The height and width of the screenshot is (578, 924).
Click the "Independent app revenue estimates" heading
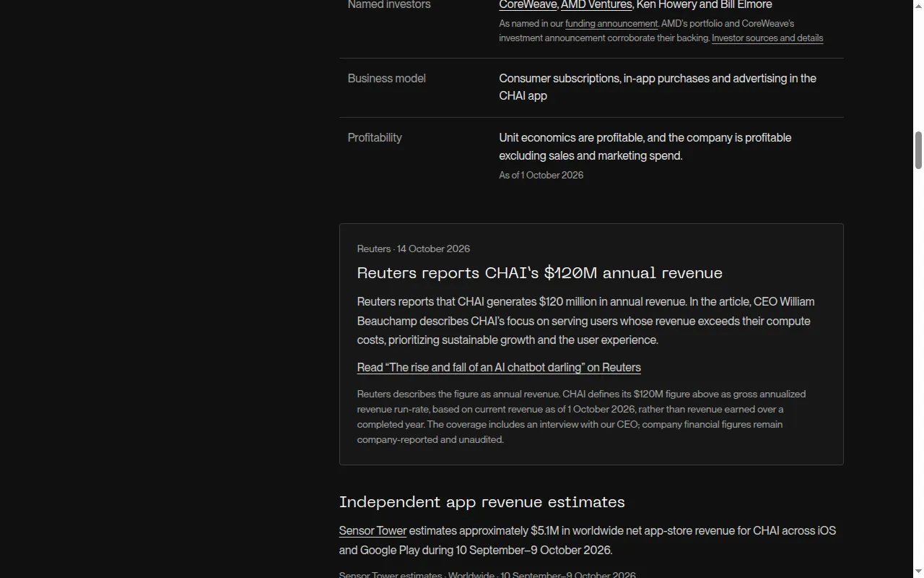point(481,502)
